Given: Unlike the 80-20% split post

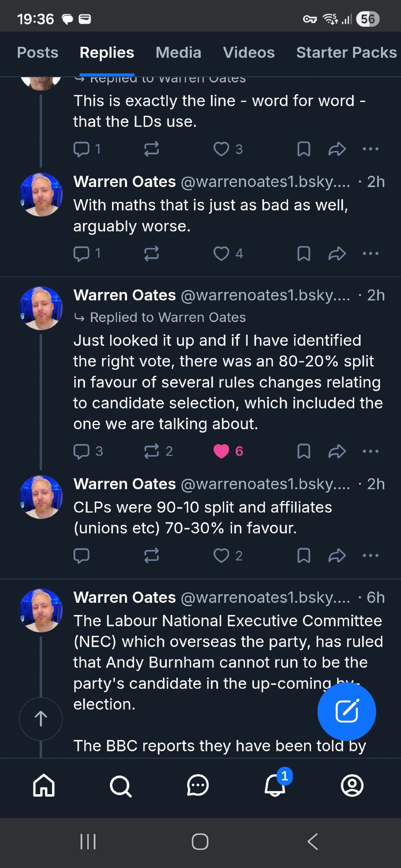Looking at the screenshot, I should (222, 451).
